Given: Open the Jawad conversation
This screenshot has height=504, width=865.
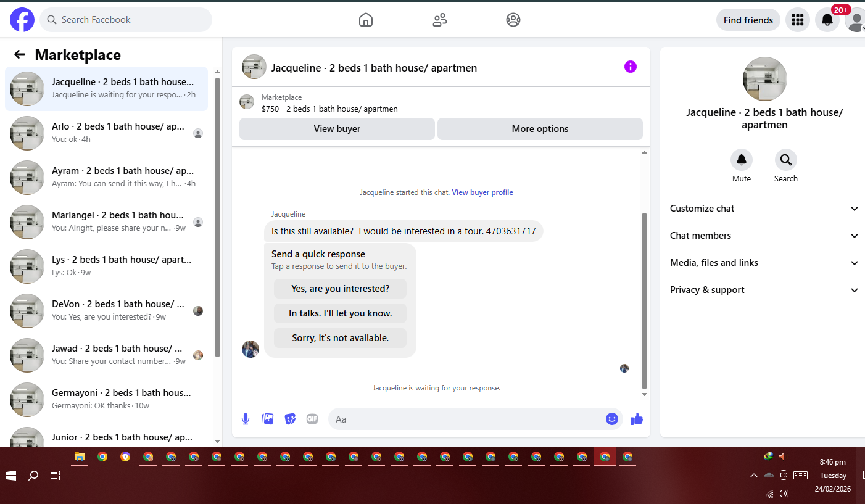Looking at the screenshot, I should pyautogui.click(x=106, y=355).
